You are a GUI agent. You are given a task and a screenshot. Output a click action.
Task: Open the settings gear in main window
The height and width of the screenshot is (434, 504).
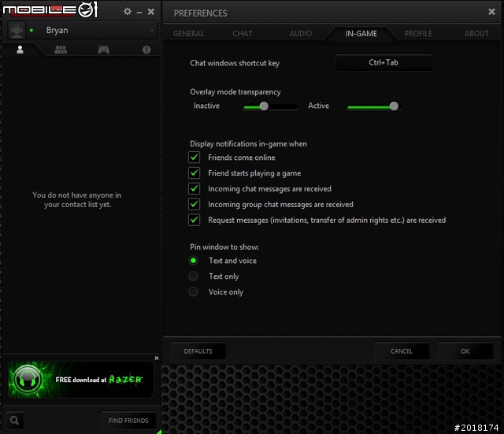coord(128,12)
